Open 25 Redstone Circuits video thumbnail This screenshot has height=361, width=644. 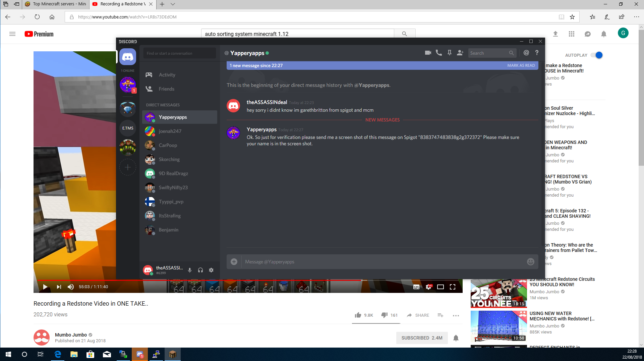click(499, 294)
